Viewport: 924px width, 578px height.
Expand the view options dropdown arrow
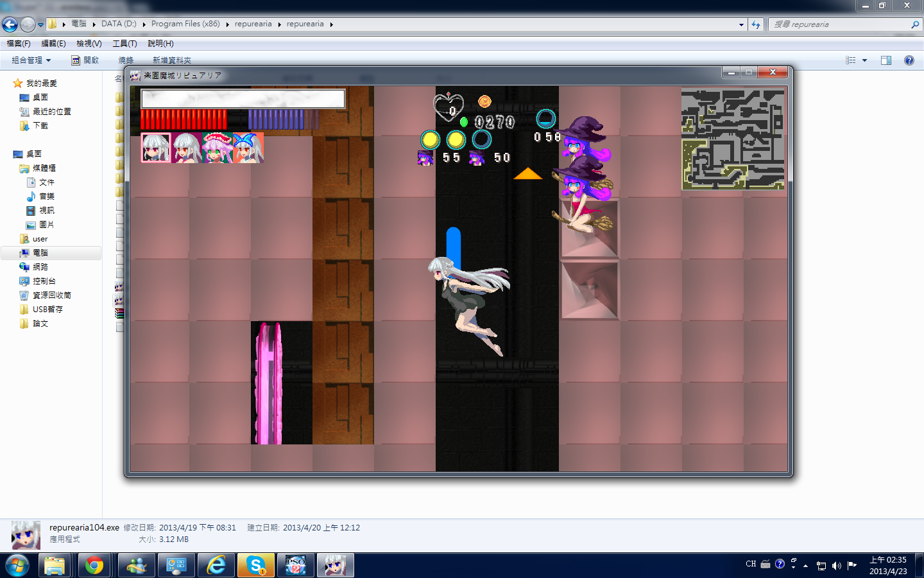[x=865, y=60]
